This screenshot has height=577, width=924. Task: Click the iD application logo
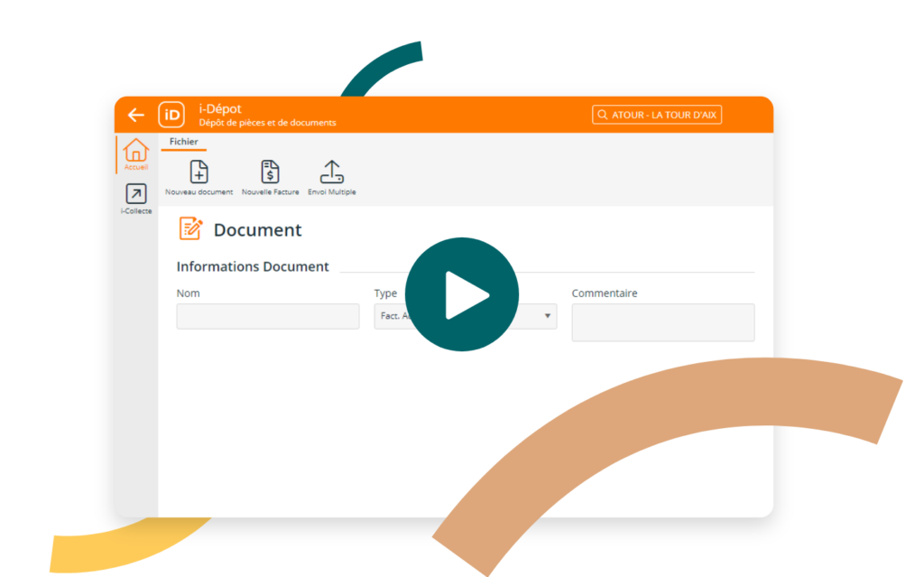(x=171, y=115)
